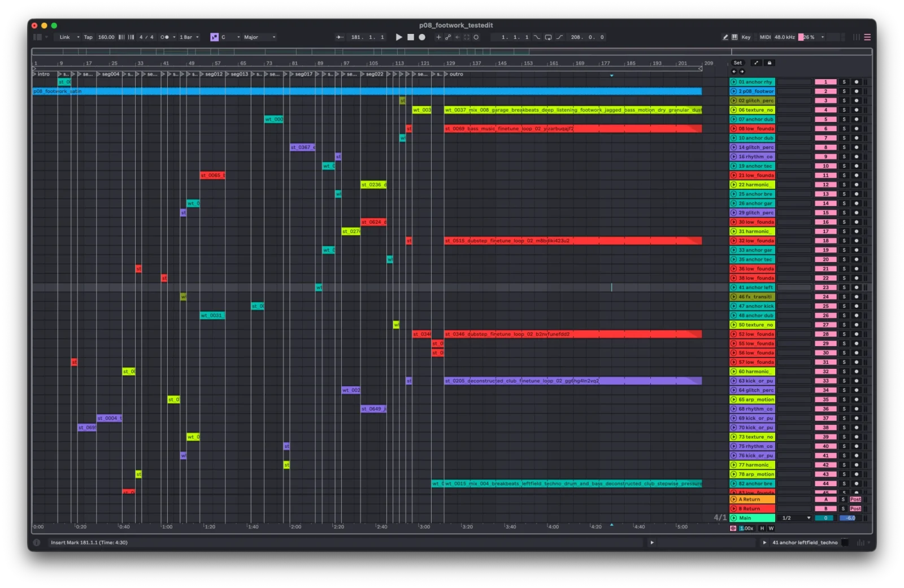Toggle the Follow playback icon
Screen dimensions: 904x588
tap(340, 37)
